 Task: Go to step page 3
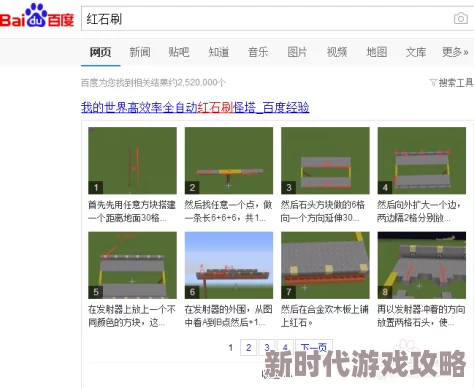click(x=267, y=348)
